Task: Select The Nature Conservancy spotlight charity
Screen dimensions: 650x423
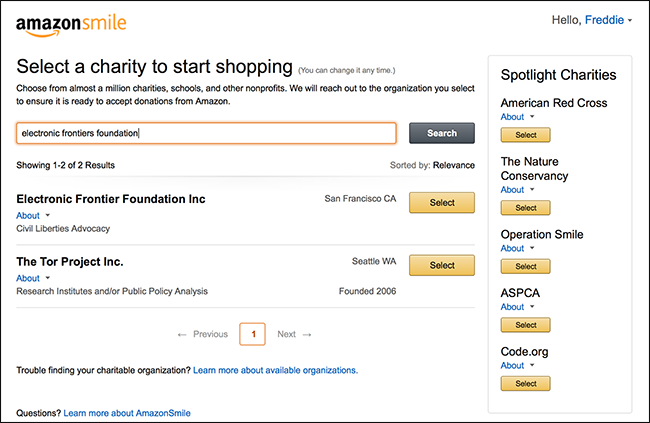Action: click(x=525, y=208)
